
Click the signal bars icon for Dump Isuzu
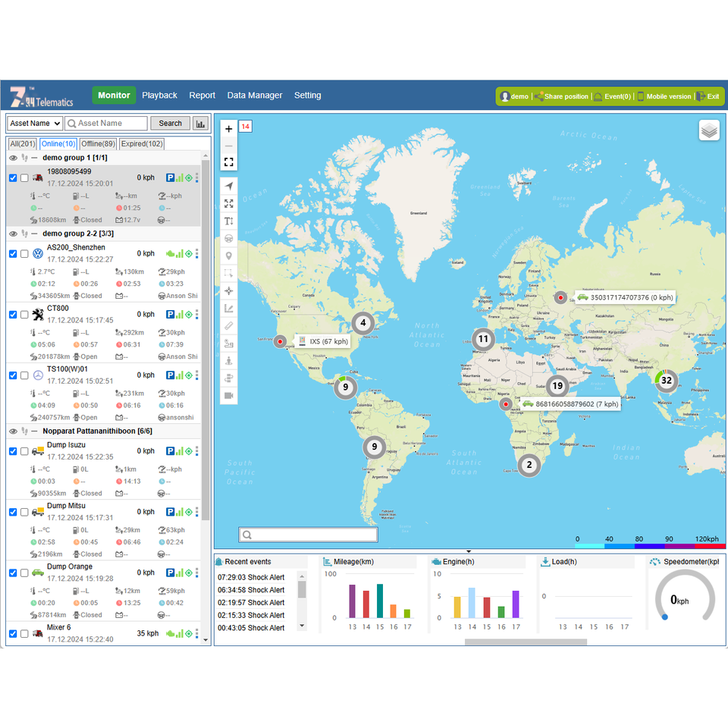point(180,450)
